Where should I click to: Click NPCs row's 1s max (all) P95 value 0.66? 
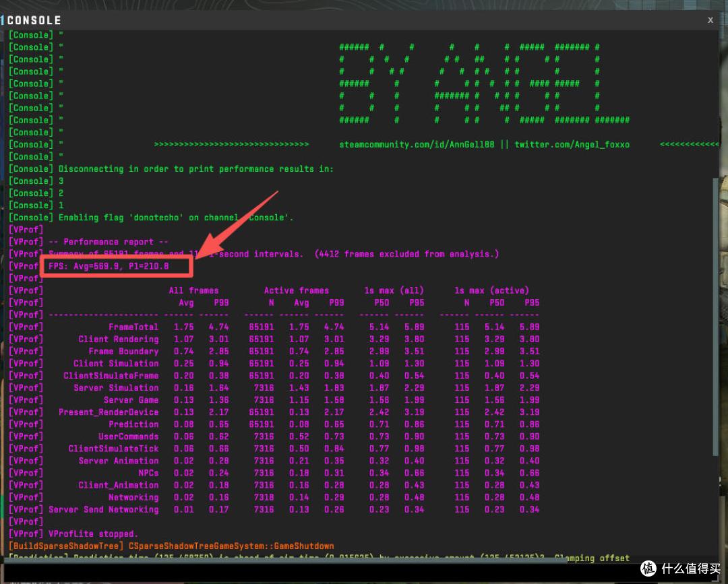[x=414, y=473]
